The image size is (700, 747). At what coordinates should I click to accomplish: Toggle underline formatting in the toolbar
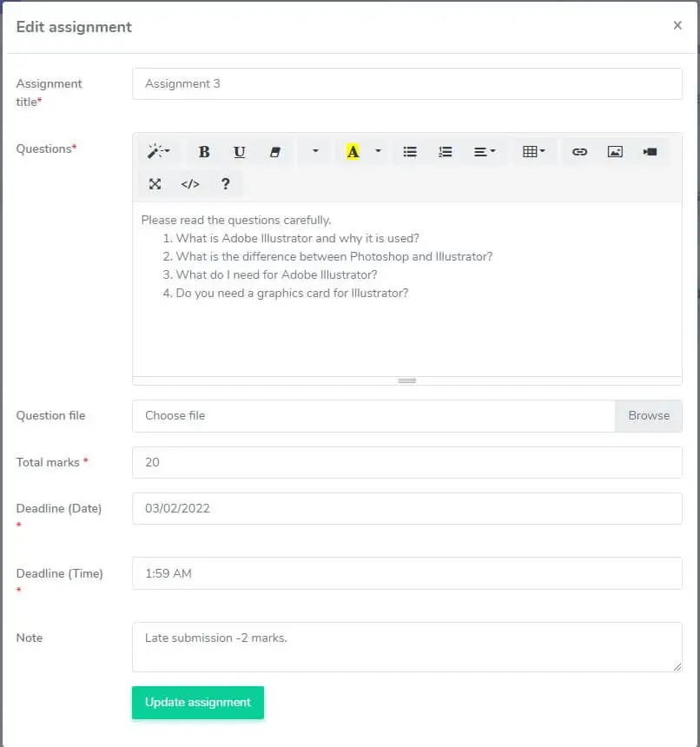[x=240, y=152]
